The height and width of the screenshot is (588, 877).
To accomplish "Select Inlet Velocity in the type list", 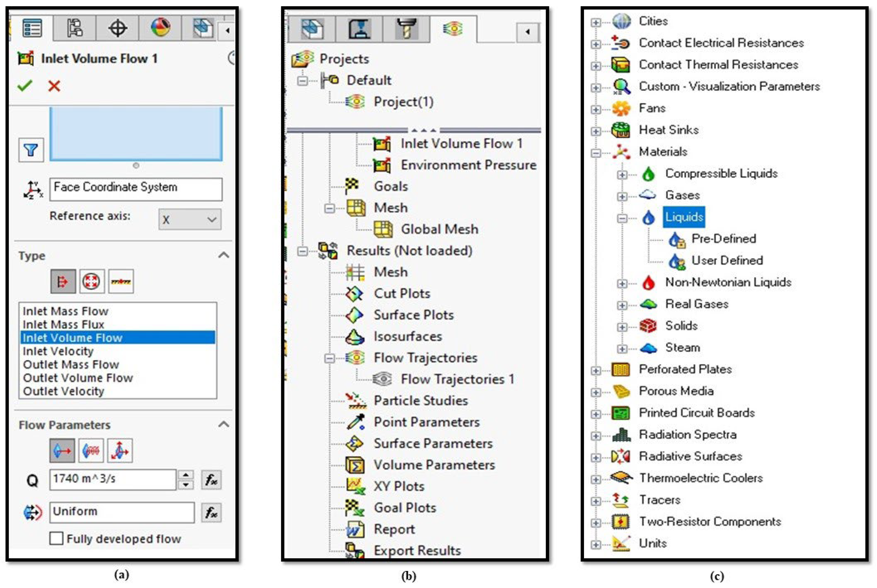I will [58, 351].
